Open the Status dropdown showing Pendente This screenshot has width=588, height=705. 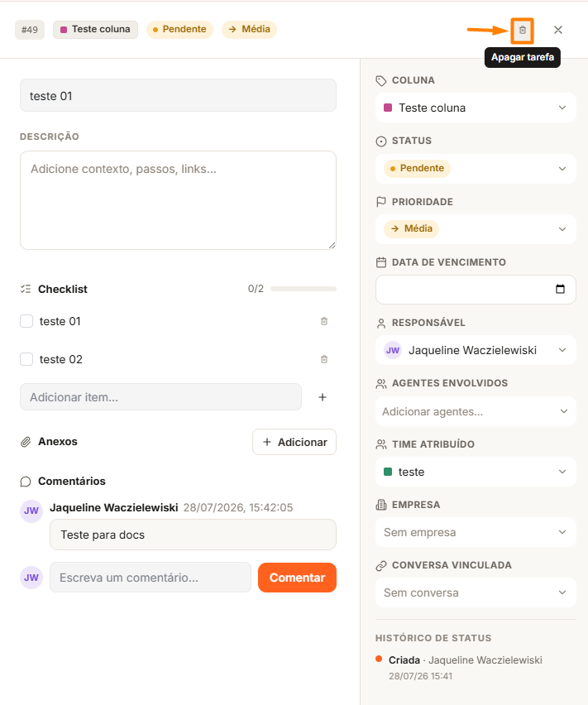(x=476, y=169)
